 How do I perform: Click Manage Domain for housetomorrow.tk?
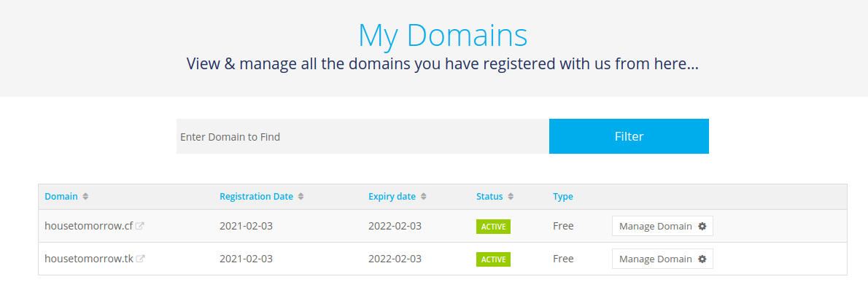662,259
